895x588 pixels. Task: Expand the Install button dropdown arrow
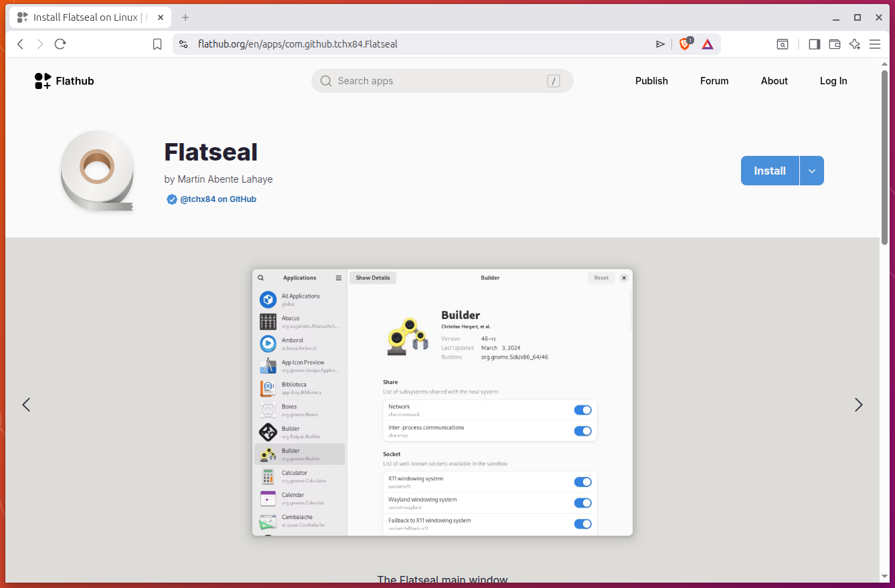point(812,171)
